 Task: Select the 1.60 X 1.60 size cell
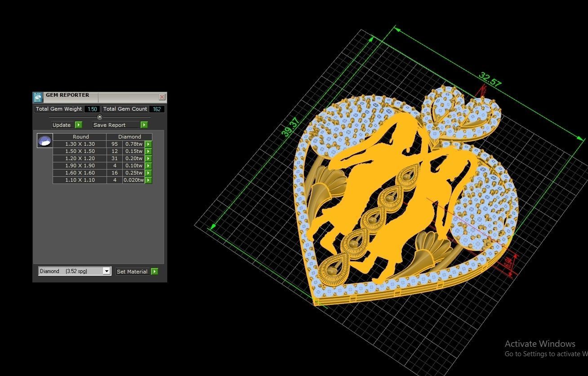pos(80,173)
